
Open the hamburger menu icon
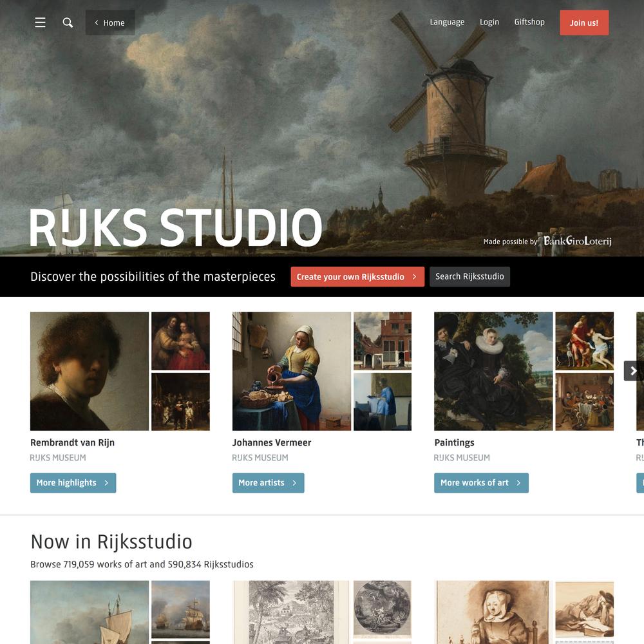pos(40,23)
